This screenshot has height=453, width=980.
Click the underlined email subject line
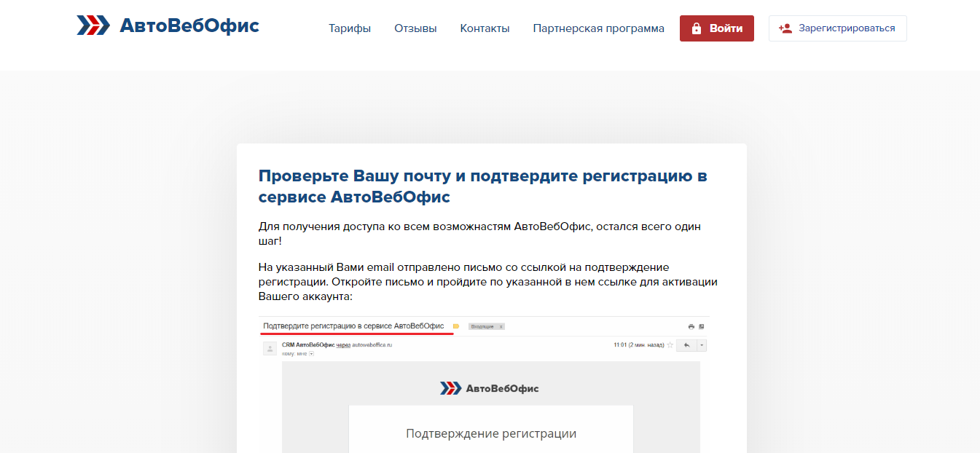click(353, 326)
